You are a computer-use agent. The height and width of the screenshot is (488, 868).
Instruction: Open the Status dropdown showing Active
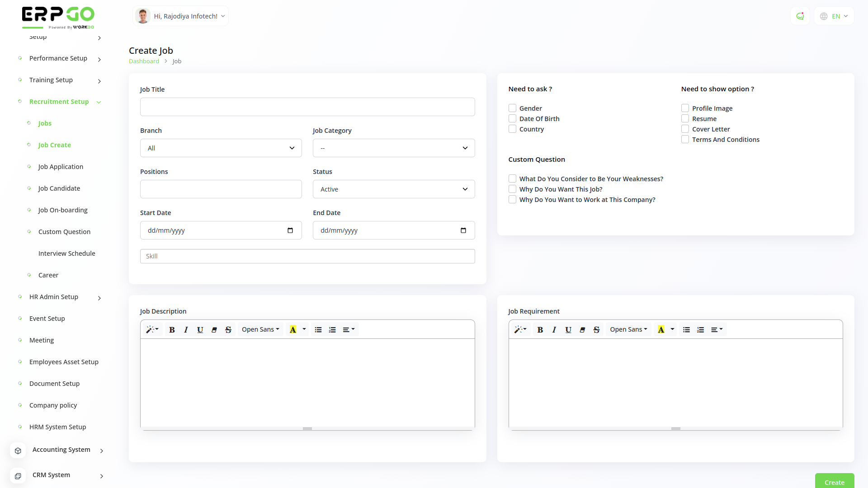point(393,189)
